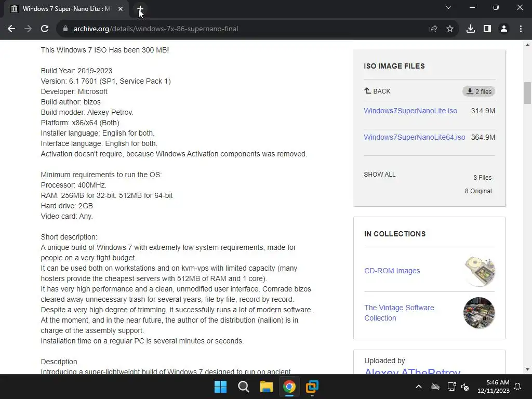
Task: Click the muted volume tray icon
Action: coord(465,387)
